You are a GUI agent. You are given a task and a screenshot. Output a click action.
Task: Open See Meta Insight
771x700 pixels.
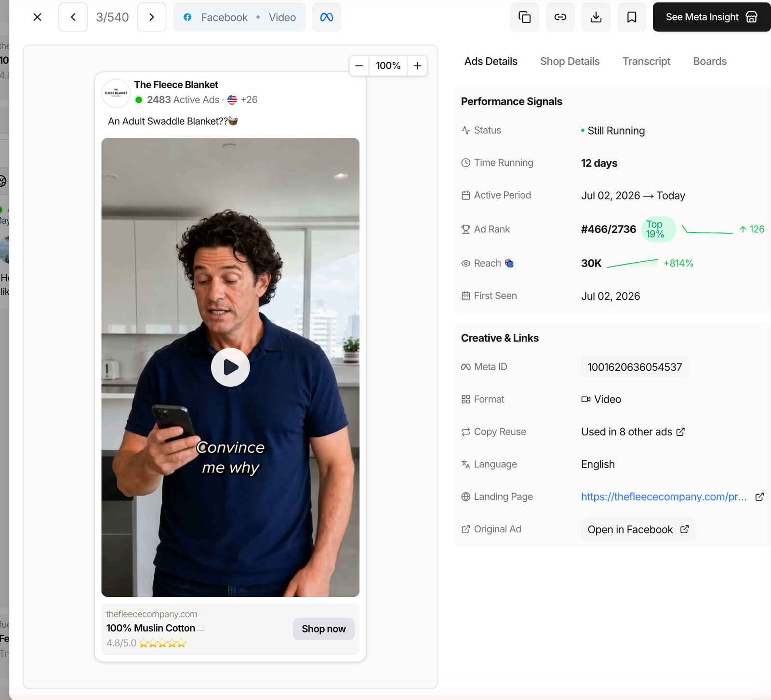pyautogui.click(x=712, y=17)
